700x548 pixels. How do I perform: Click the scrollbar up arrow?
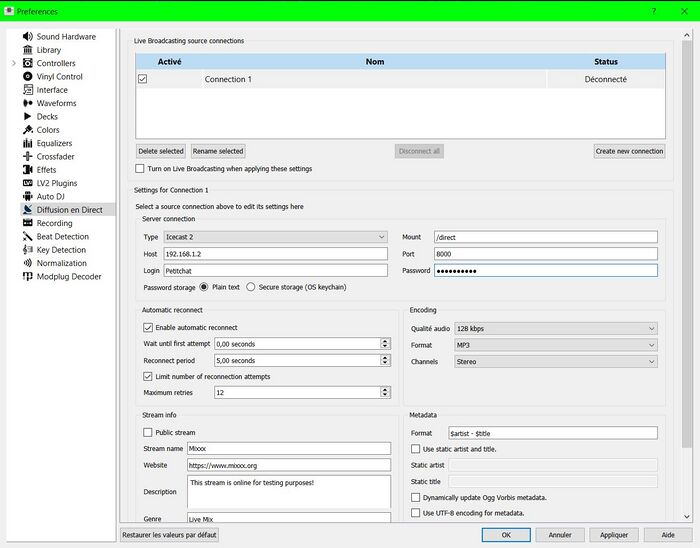687,35
